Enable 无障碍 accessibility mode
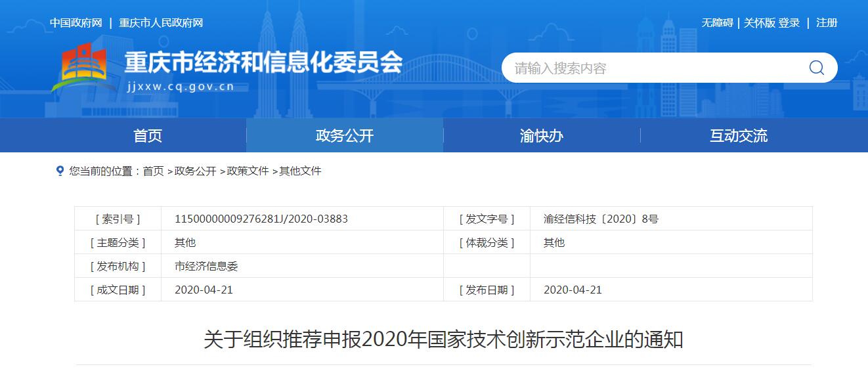This screenshot has width=868, height=373. click(x=717, y=23)
